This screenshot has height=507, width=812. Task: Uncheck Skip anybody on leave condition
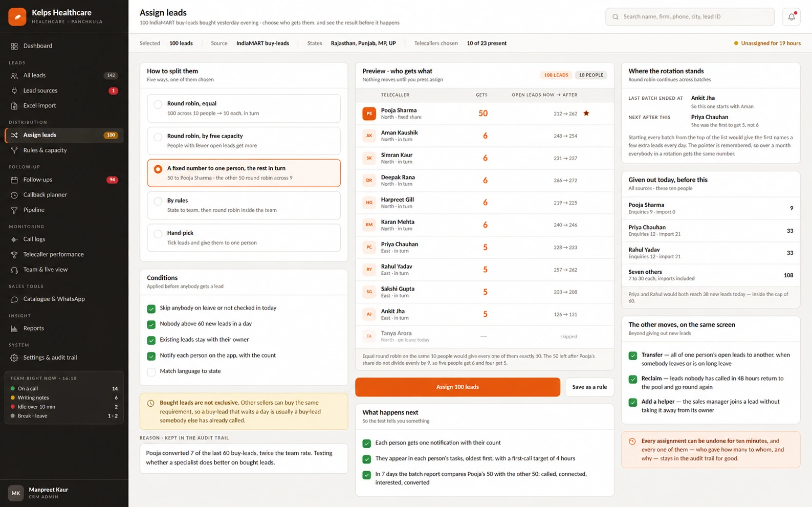click(151, 308)
